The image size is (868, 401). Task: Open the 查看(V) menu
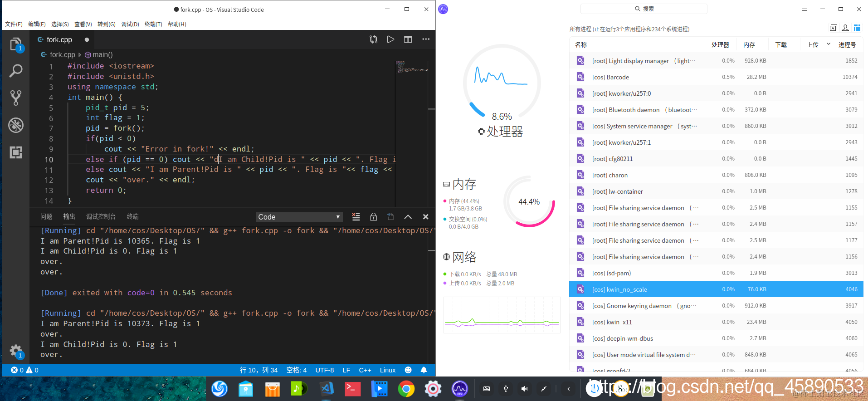[x=83, y=24]
